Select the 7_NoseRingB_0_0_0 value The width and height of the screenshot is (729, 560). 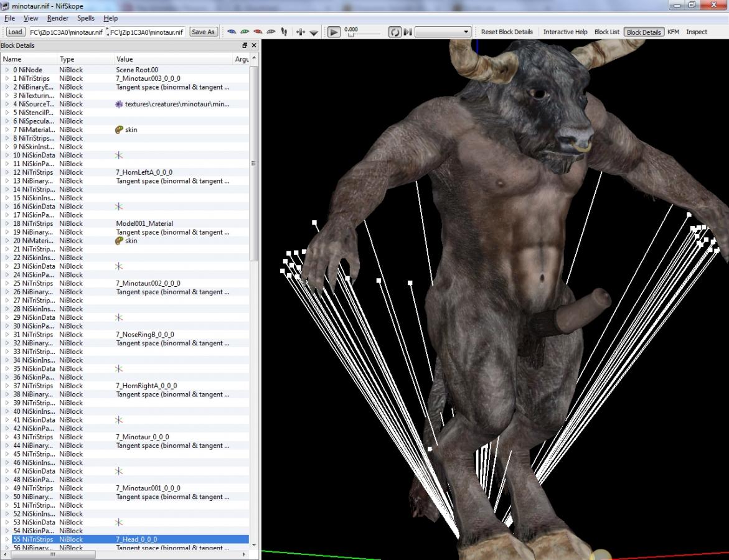(144, 335)
